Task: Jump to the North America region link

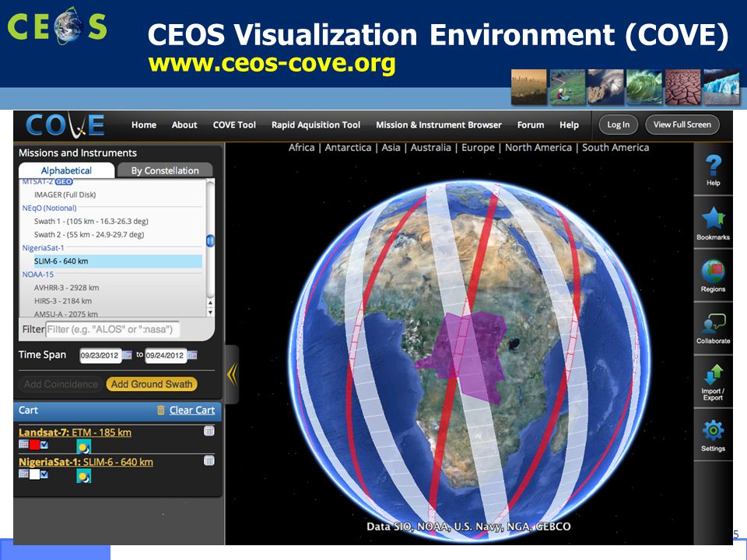Action: coord(538,148)
